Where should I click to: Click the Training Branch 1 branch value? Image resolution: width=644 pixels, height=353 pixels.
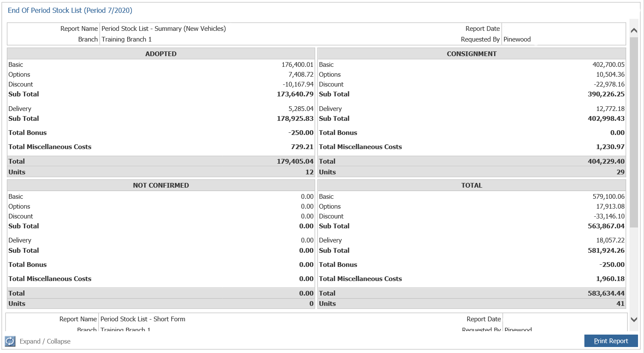[126, 39]
